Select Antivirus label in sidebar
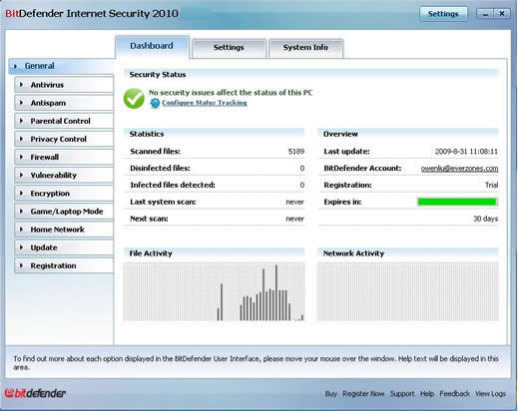The height and width of the screenshot is (411, 518). tap(47, 85)
